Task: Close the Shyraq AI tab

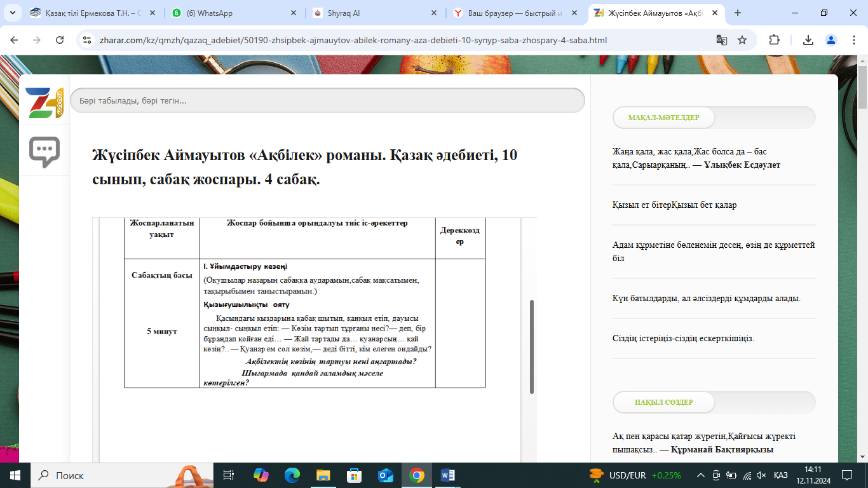Action: pyautogui.click(x=434, y=13)
